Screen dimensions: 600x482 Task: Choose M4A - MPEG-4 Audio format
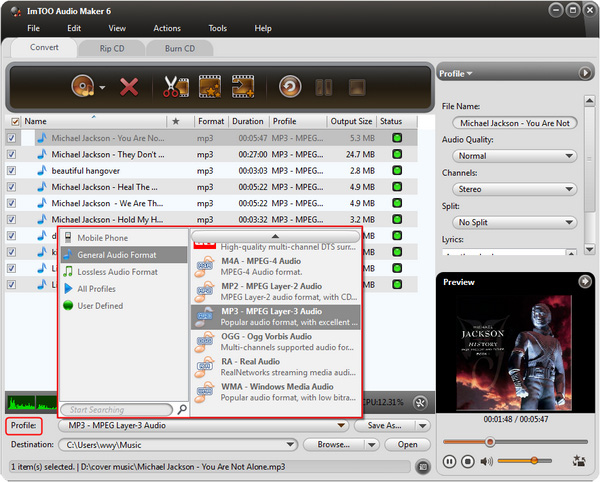(x=276, y=266)
